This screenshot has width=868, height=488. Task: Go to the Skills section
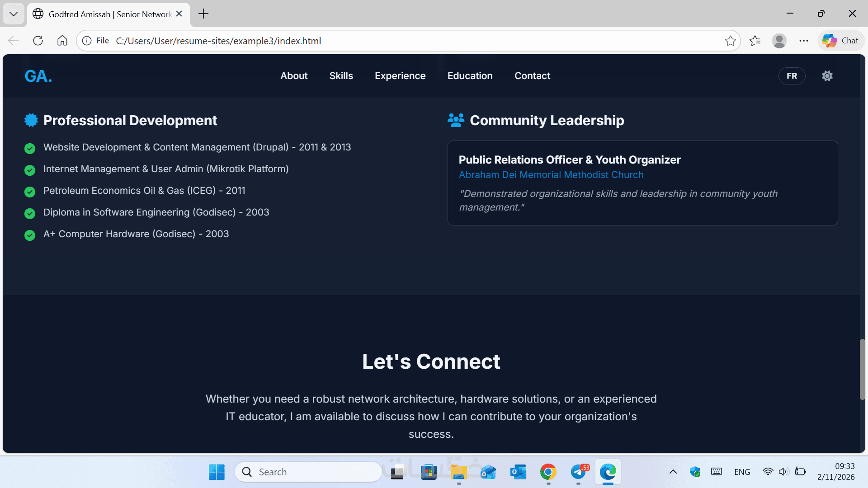point(341,76)
